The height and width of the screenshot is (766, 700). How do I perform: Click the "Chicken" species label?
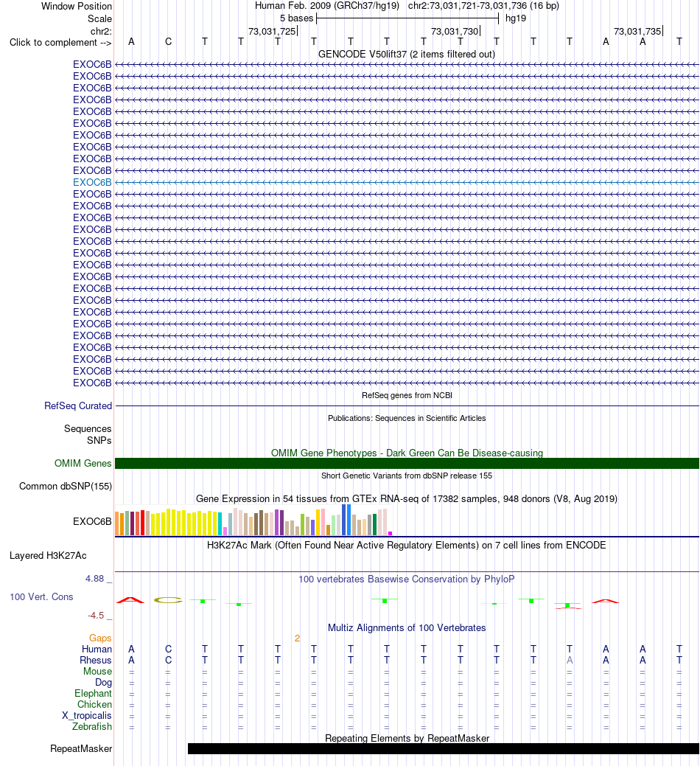[95, 705]
